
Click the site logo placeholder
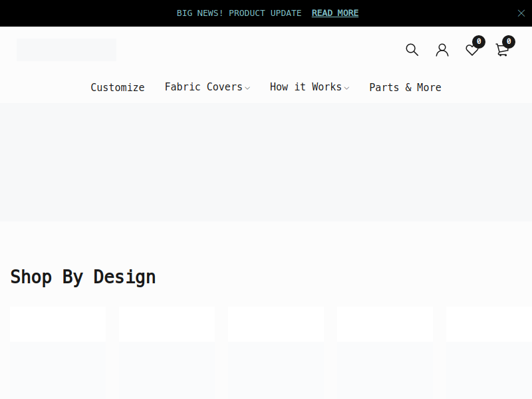[66, 50]
